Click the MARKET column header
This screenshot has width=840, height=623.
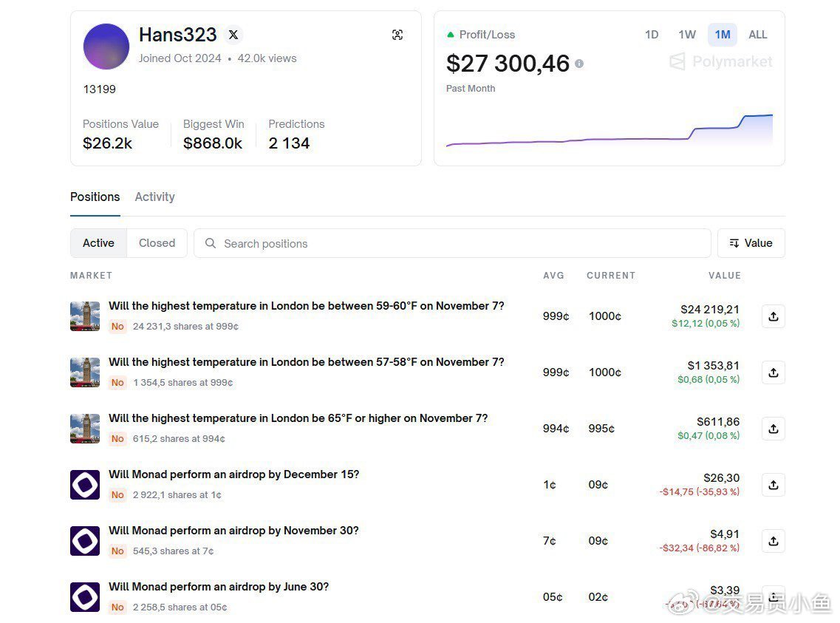(91, 276)
